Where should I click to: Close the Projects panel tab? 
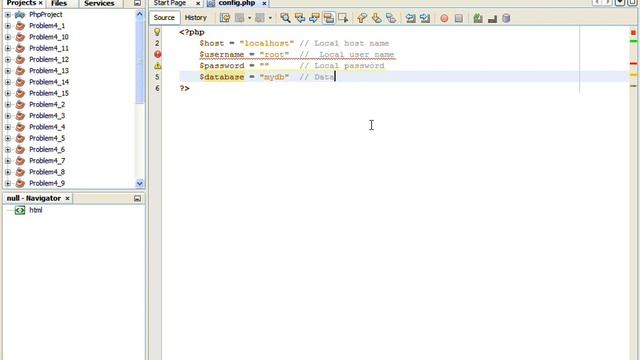click(41, 3)
